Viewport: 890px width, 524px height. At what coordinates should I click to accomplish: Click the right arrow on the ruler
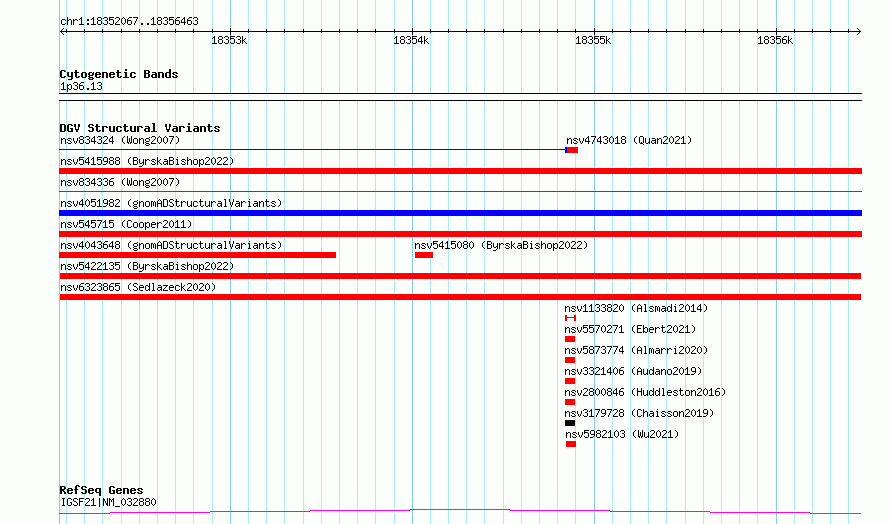(859, 32)
